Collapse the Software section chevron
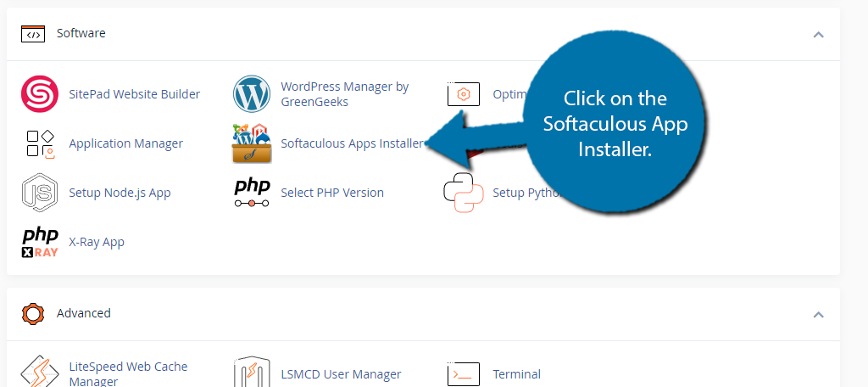Image resolution: width=868 pixels, height=387 pixels. click(x=818, y=35)
